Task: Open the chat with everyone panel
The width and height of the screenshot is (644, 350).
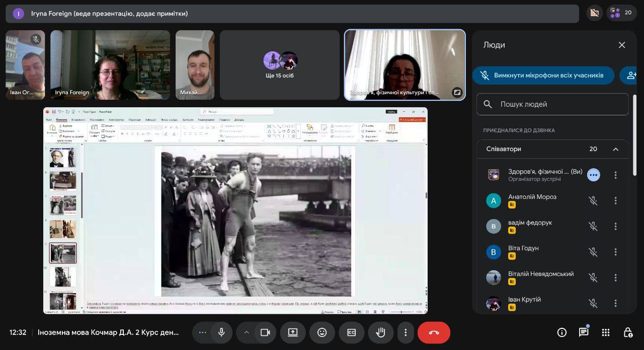Action: pos(584,332)
